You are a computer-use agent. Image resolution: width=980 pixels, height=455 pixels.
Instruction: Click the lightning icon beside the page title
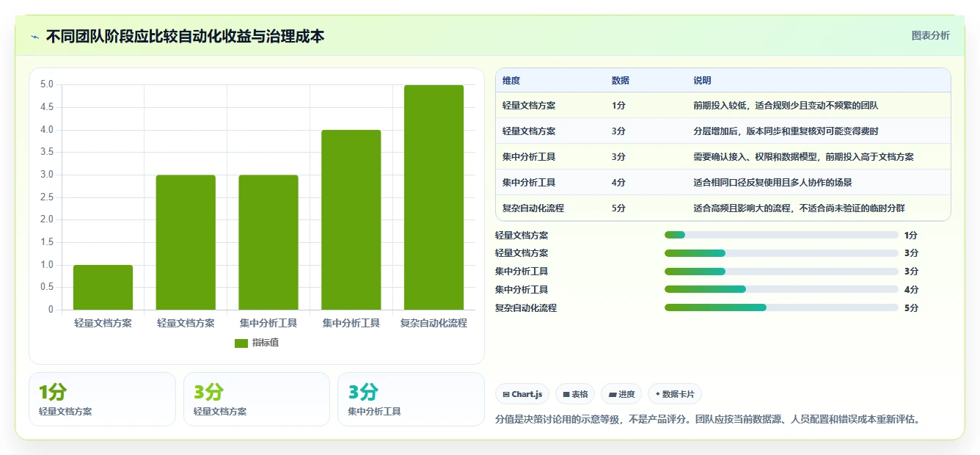[35, 37]
